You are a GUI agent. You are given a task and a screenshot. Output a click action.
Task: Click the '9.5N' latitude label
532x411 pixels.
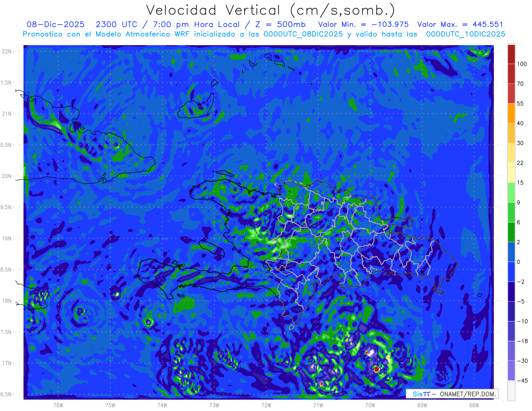point(7,207)
